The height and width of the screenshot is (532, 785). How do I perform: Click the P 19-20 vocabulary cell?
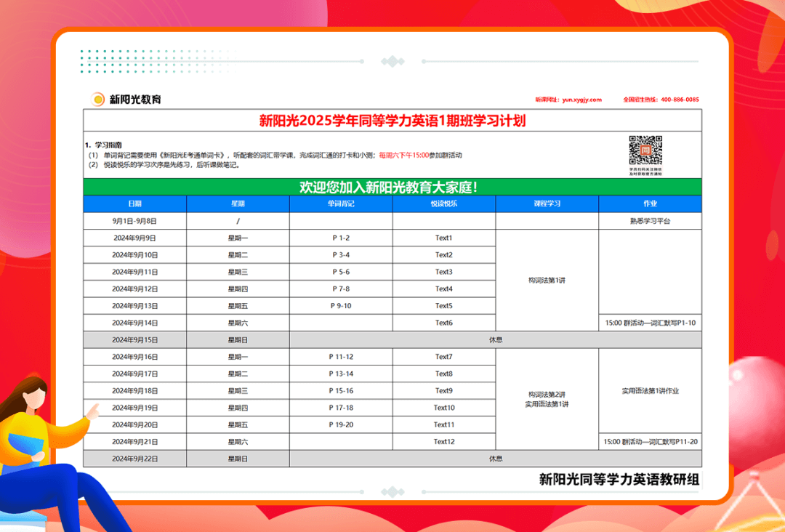[x=341, y=424]
